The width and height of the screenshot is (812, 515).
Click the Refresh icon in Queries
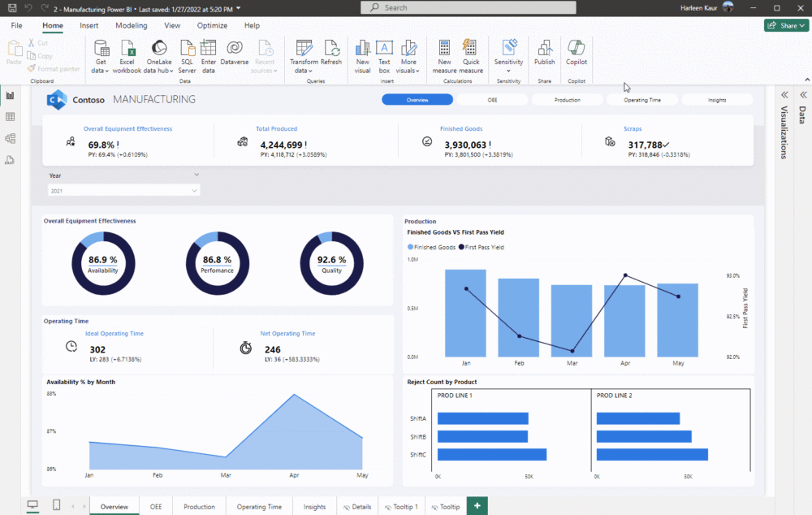coord(331,49)
